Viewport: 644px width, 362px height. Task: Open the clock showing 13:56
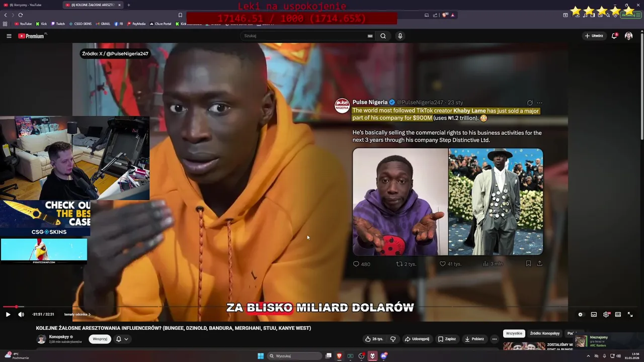[x=632, y=356]
